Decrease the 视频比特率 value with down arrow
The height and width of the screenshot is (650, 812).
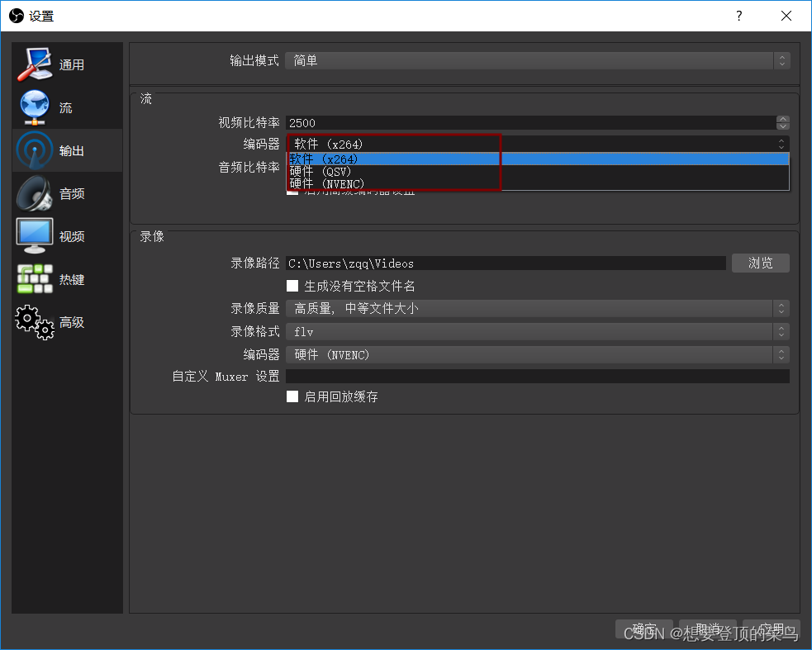(783, 126)
